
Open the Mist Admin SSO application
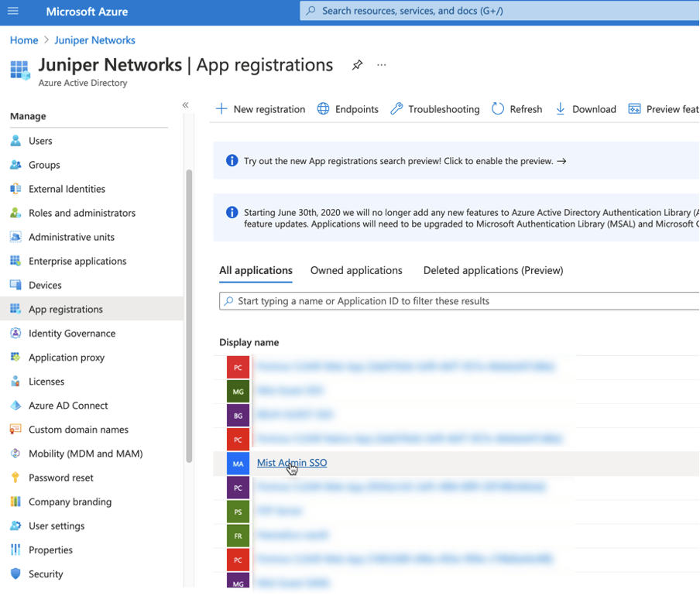(291, 463)
